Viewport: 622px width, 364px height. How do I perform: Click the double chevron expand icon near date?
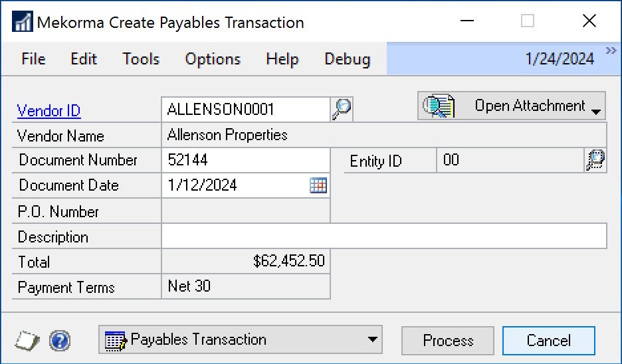point(611,51)
